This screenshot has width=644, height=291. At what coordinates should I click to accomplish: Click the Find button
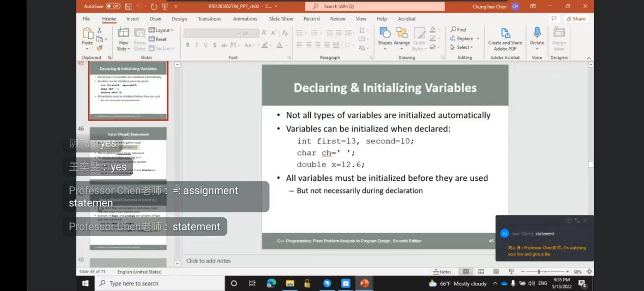(x=458, y=30)
